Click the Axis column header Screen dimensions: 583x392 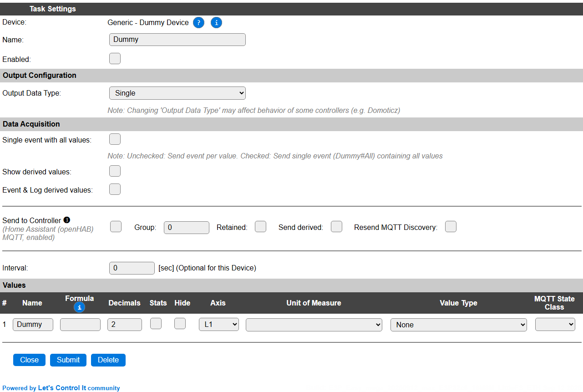click(218, 303)
